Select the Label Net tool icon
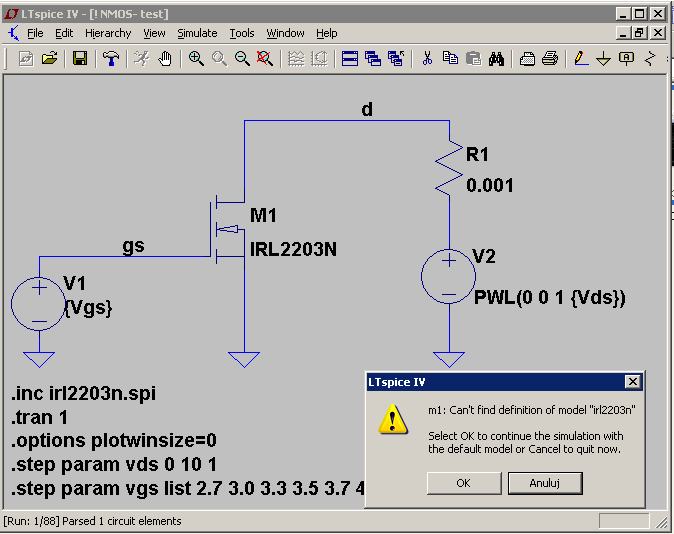The width and height of the screenshot is (674, 534). (626, 58)
